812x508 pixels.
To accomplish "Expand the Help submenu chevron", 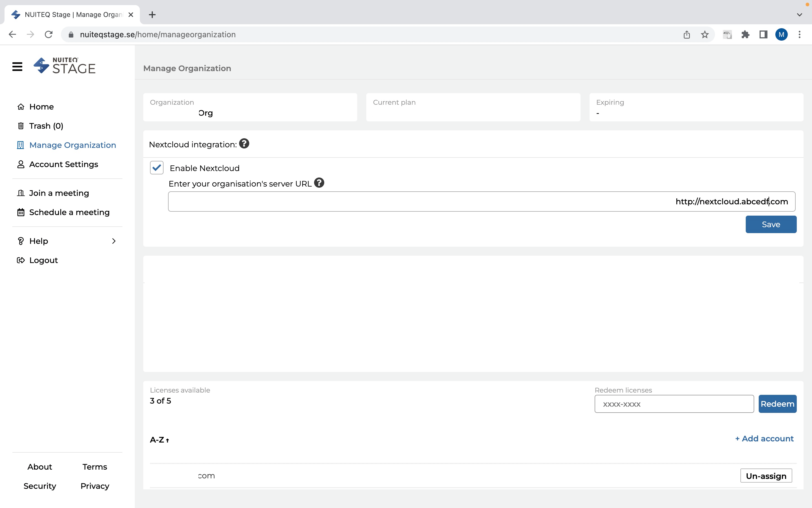I will pos(114,241).
